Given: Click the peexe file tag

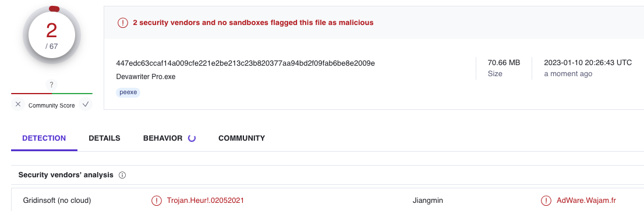Looking at the screenshot, I should pyautogui.click(x=128, y=92).
